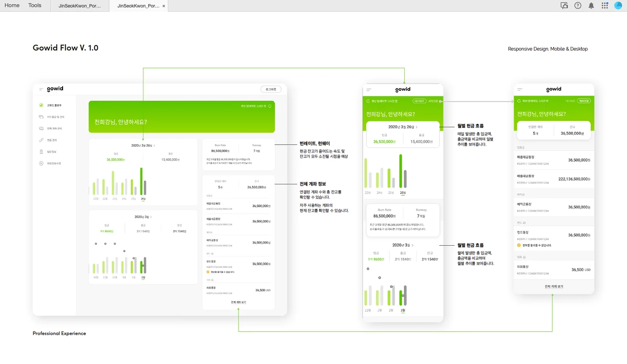Click the Professional Experience footer text
This screenshot has width=627, height=364.
click(x=59, y=333)
